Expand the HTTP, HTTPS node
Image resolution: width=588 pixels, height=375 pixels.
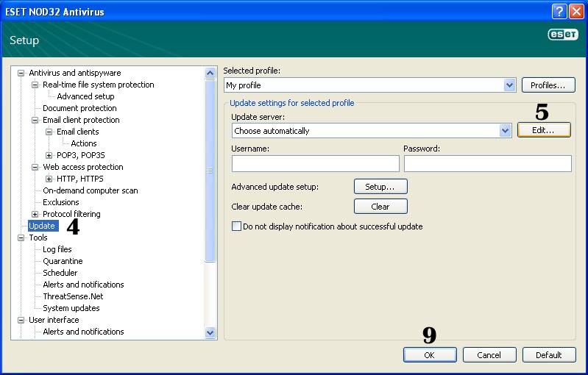coord(49,179)
